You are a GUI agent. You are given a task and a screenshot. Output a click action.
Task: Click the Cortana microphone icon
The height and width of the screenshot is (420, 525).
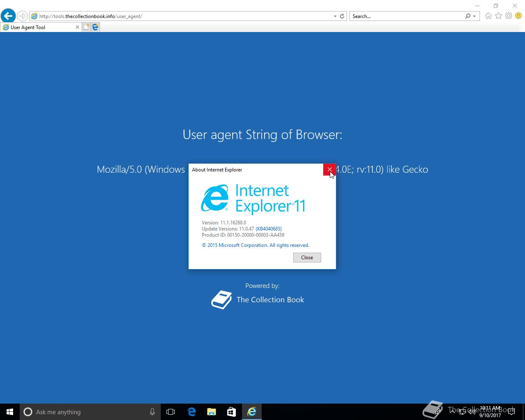pyautogui.click(x=152, y=412)
